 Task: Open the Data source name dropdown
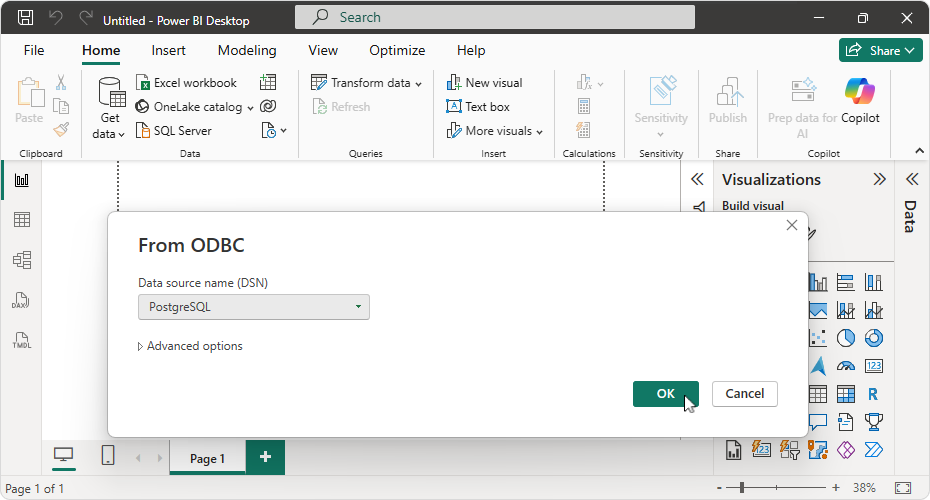(x=254, y=307)
